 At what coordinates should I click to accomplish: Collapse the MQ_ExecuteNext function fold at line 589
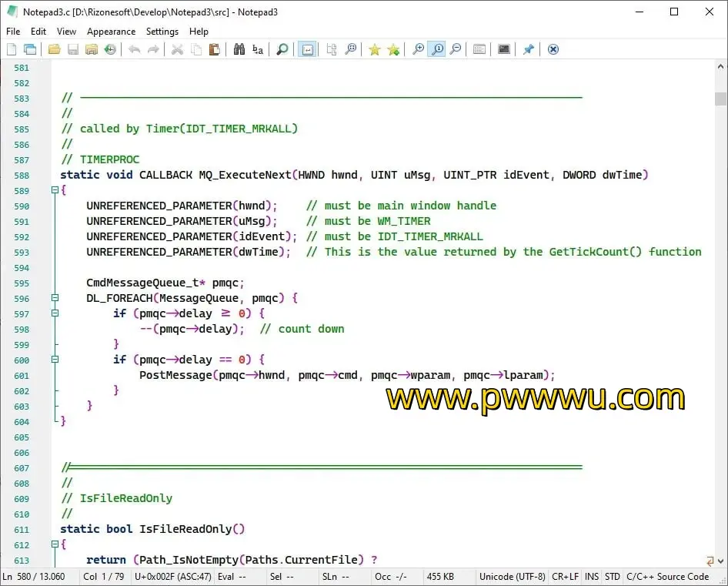pos(55,190)
